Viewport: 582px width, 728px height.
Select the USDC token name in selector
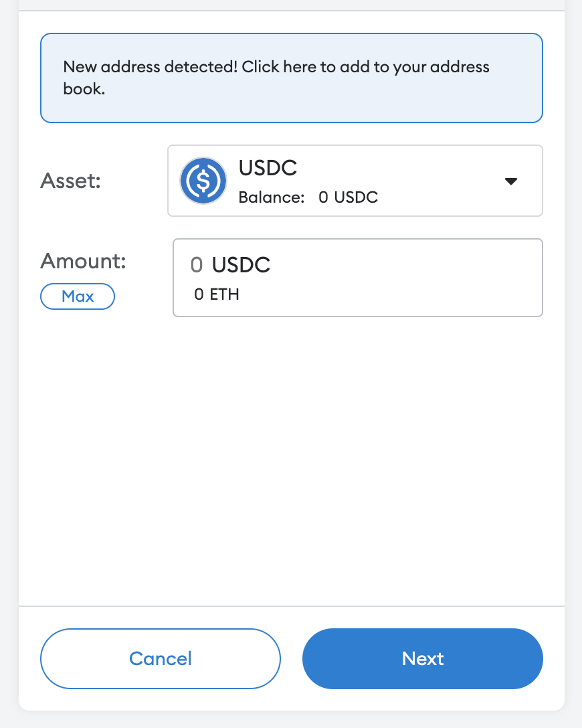point(268,167)
